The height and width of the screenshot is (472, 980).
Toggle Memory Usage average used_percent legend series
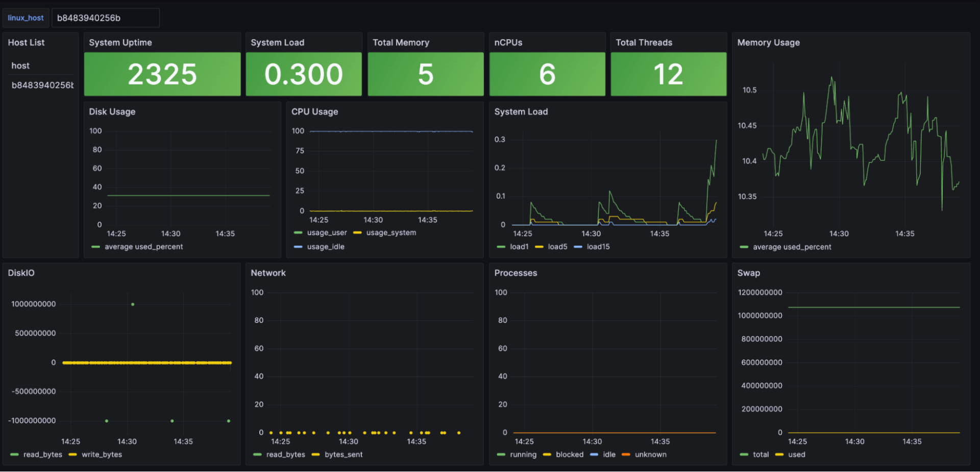(792, 247)
